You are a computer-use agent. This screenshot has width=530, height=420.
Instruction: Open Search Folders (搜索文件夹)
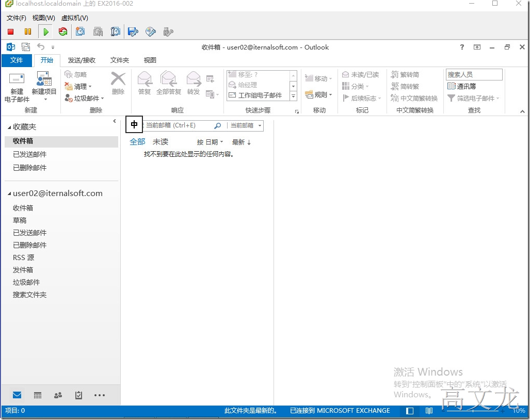click(30, 295)
